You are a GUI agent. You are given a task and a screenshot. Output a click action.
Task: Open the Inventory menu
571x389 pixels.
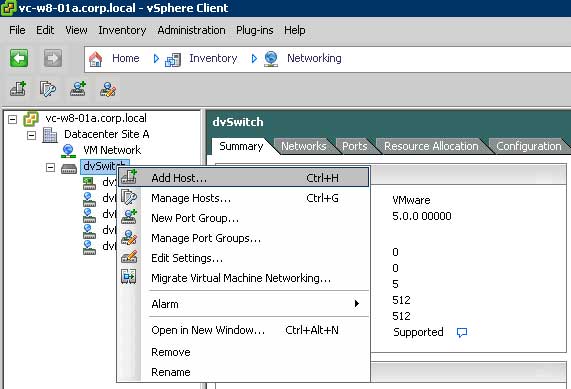point(122,30)
